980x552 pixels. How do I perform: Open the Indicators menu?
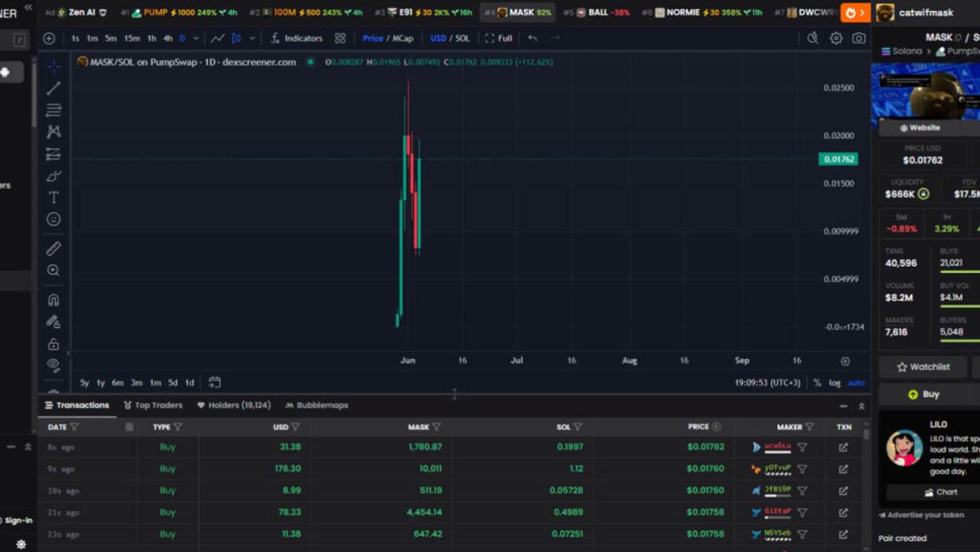[296, 38]
